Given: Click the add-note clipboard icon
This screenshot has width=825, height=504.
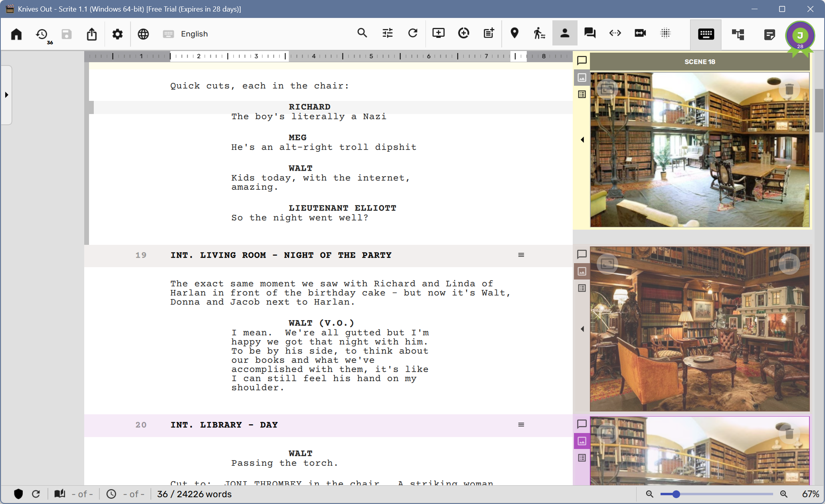Looking at the screenshot, I should click(x=489, y=33).
